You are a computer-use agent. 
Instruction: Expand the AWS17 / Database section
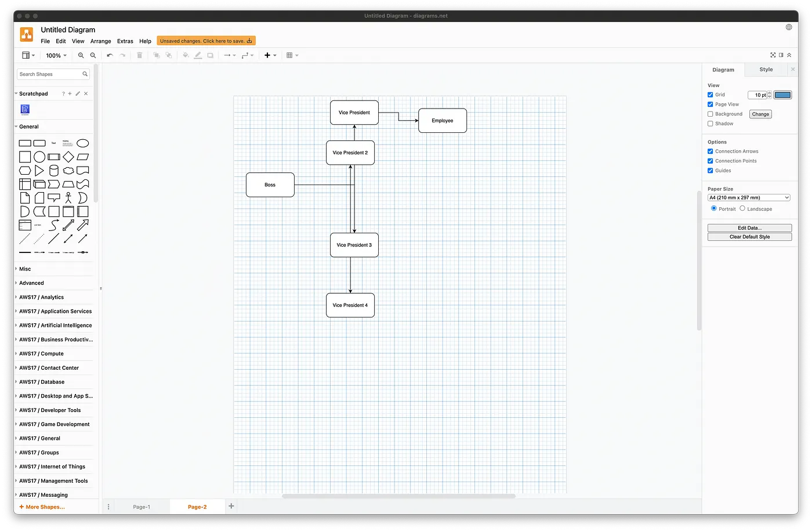click(x=41, y=382)
